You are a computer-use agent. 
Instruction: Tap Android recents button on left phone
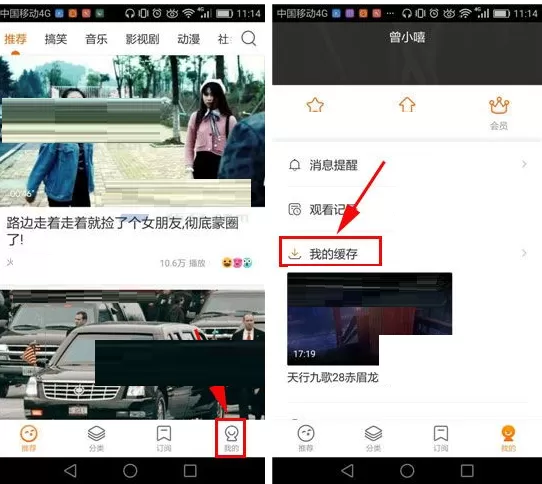click(x=190, y=471)
